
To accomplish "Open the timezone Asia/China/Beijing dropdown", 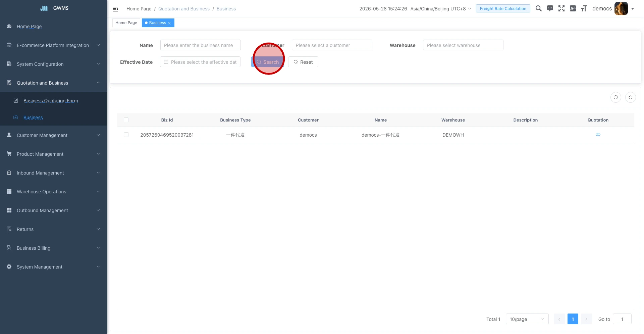I will (x=441, y=9).
